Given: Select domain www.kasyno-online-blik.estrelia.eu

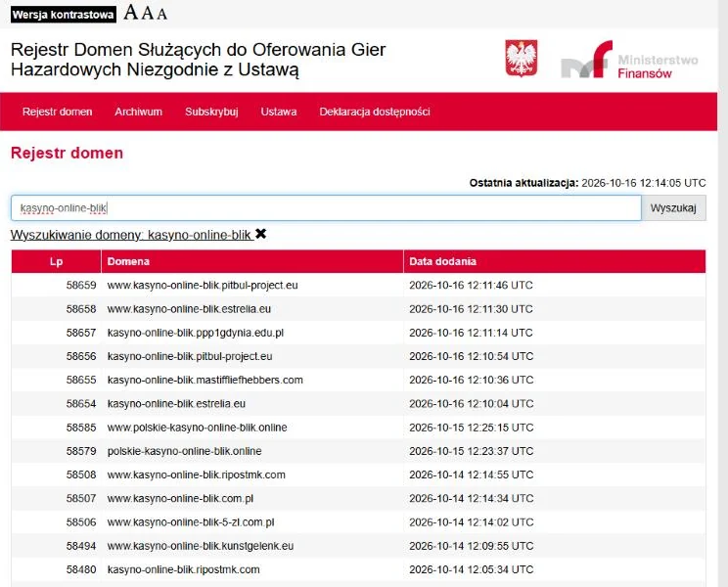Looking at the screenshot, I should click(x=189, y=309).
